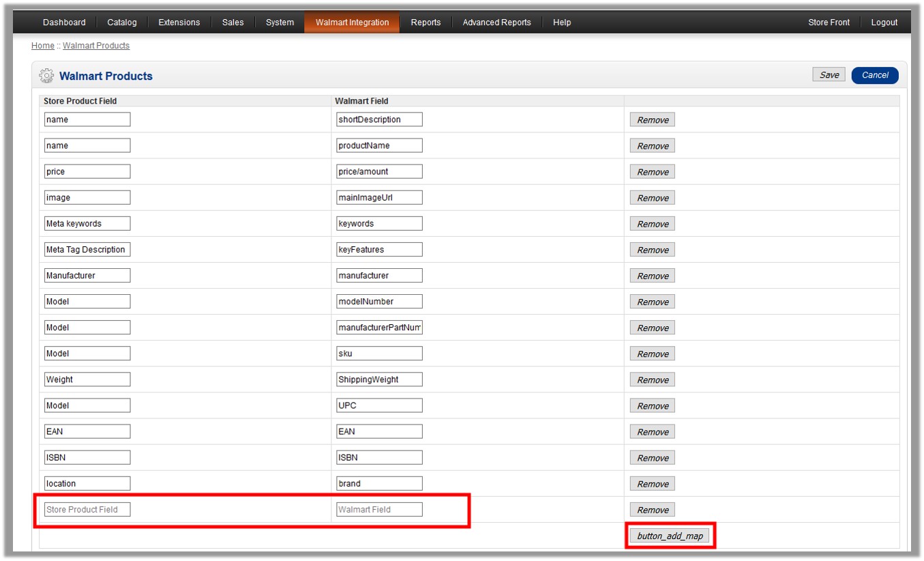Open the Advanced Reports menu
The width and height of the screenshot is (924, 561).
496,23
